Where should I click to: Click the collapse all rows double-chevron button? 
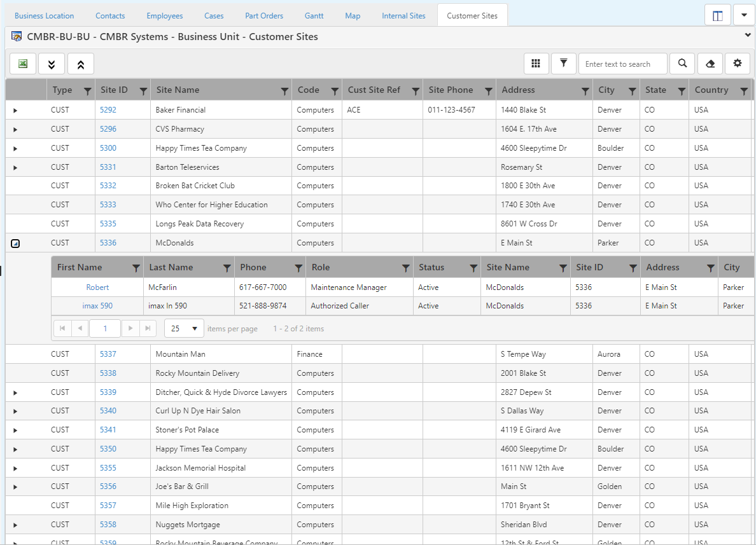click(x=81, y=64)
